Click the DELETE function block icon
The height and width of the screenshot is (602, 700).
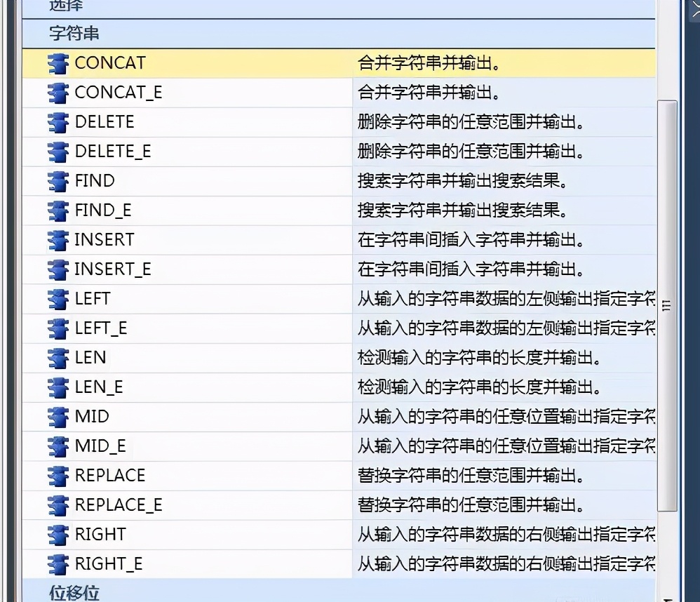(x=58, y=122)
